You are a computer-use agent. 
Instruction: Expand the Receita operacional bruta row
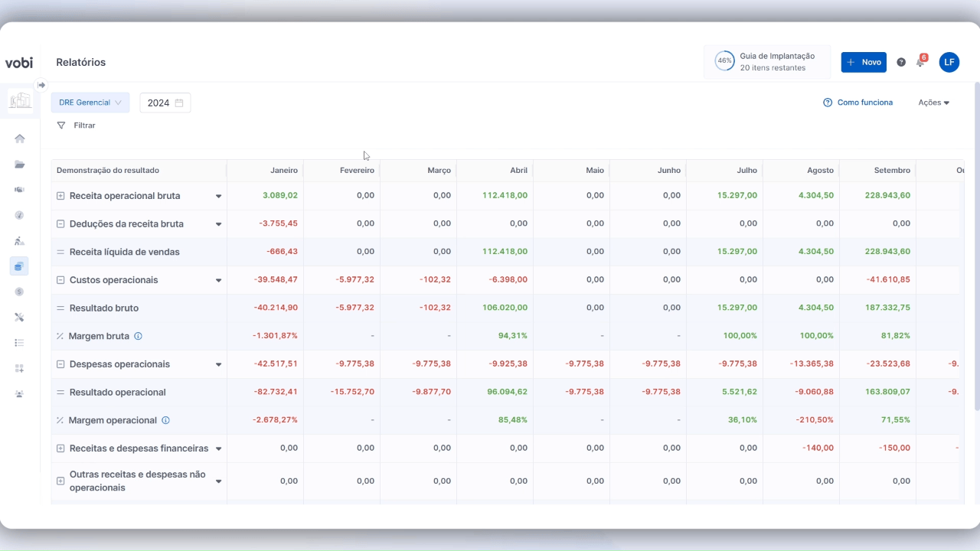tap(60, 196)
